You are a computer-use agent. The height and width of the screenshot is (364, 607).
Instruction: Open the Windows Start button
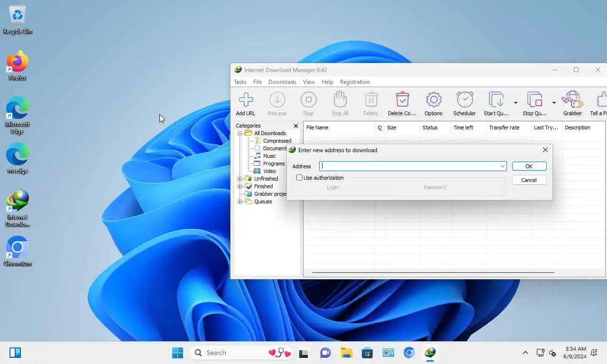[x=177, y=353]
